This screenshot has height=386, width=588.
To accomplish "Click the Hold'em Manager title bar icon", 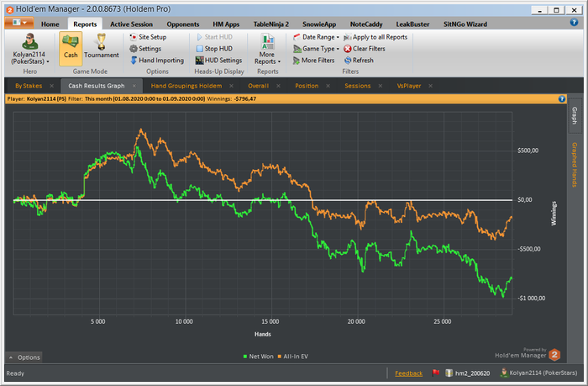I will [10, 10].
